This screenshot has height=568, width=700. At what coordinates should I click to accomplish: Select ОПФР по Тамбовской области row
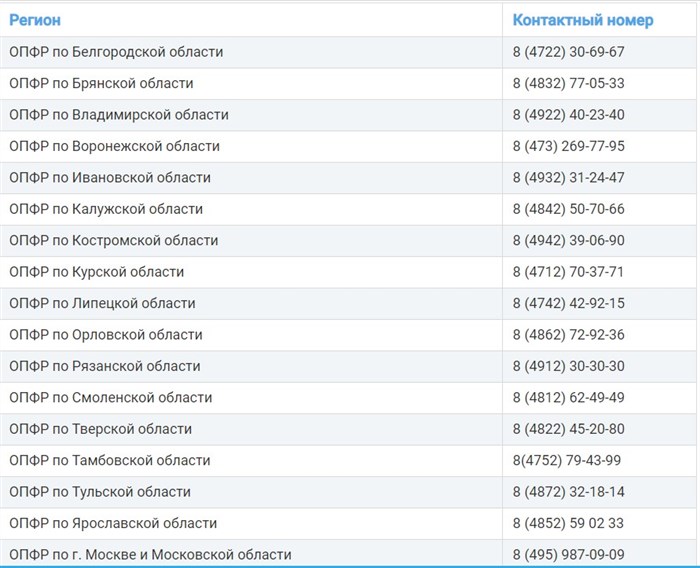348,460
